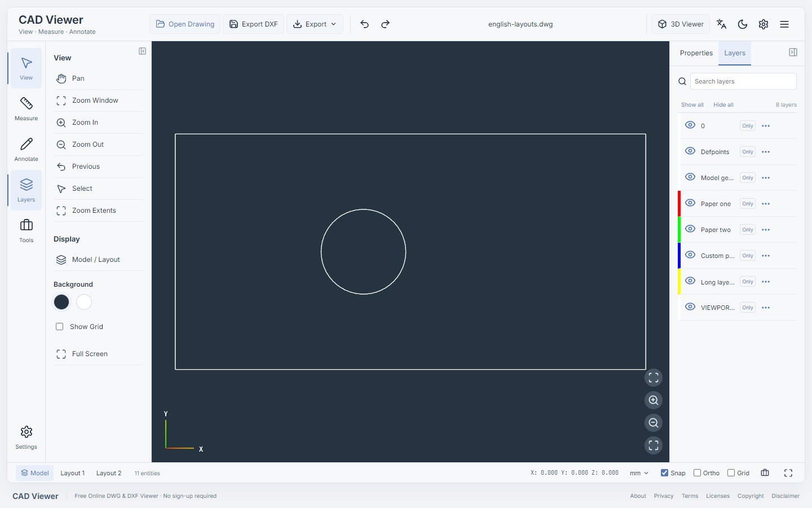Viewport: 812px width, 508px height.
Task: Open the Export dropdown
Action: pos(315,24)
